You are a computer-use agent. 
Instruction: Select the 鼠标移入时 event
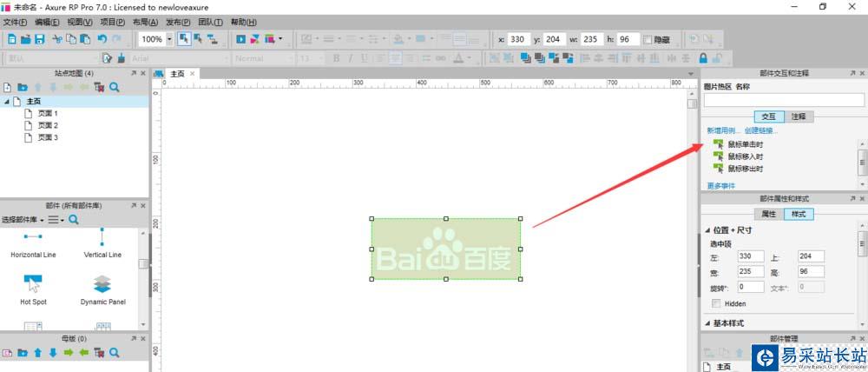click(x=746, y=156)
